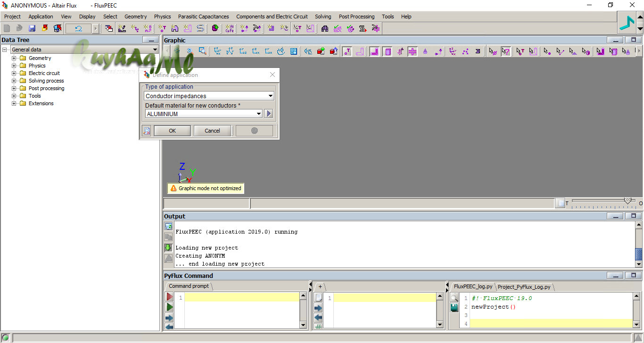
Task: Click arrow button next to ALUMINIUM material
Action: click(x=268, y=114)
